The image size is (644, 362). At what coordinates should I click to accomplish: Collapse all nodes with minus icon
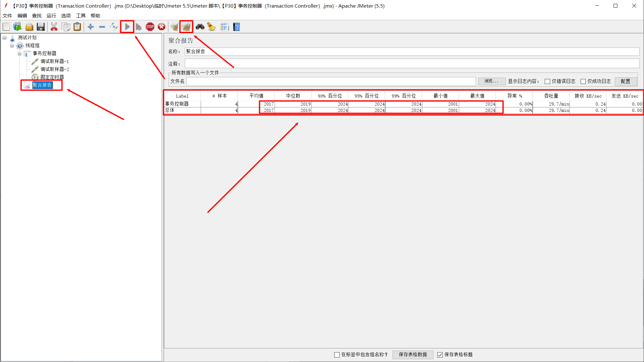(102, 27)
